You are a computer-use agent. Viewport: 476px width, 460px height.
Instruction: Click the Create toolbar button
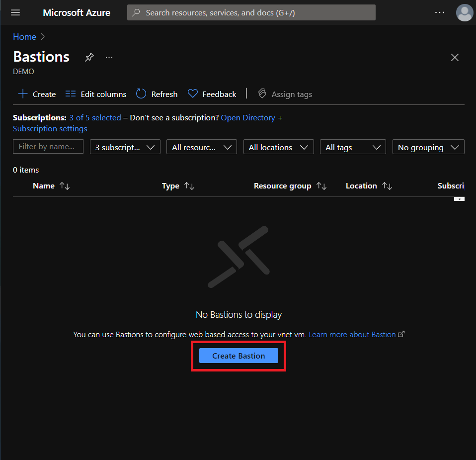click(x=37, y=94)
